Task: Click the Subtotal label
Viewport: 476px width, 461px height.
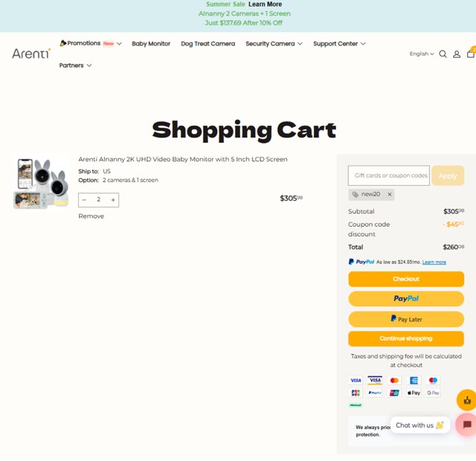Action: point(361,211)
